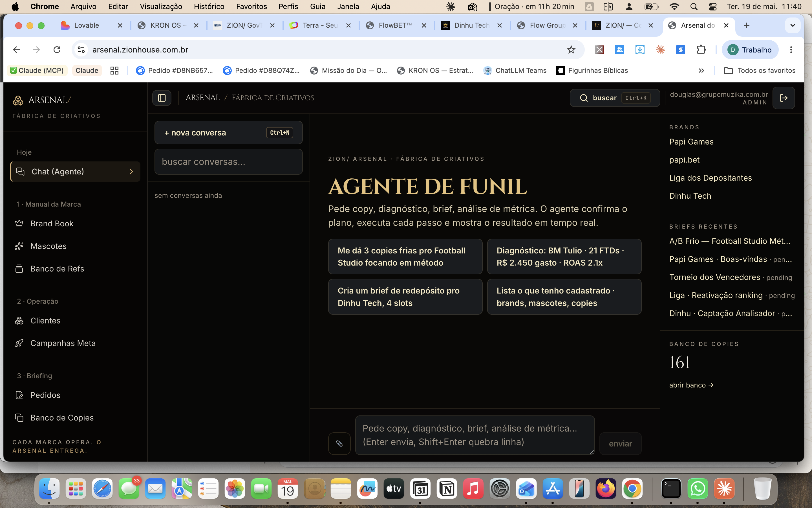This screenshot has height=508, width=812.
Task: Open Clientes icon in sidebar
Action: click(19, 321)
